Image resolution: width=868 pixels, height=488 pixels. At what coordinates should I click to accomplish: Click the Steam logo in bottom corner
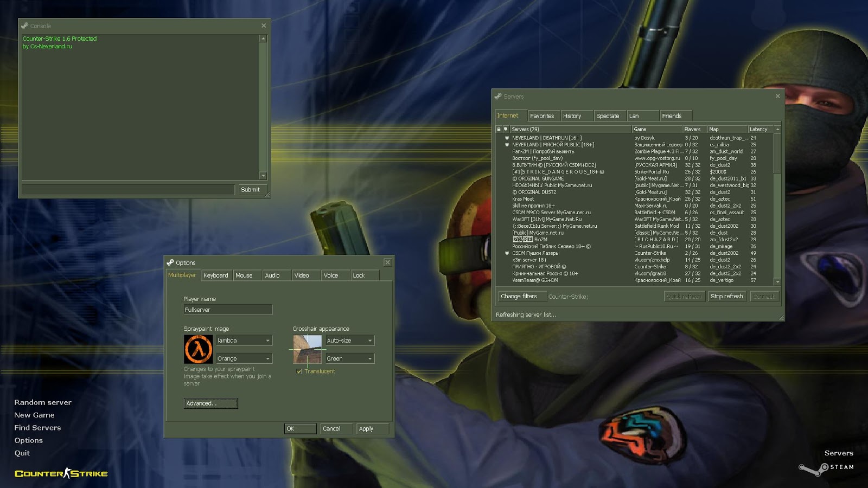coord(826,468)
